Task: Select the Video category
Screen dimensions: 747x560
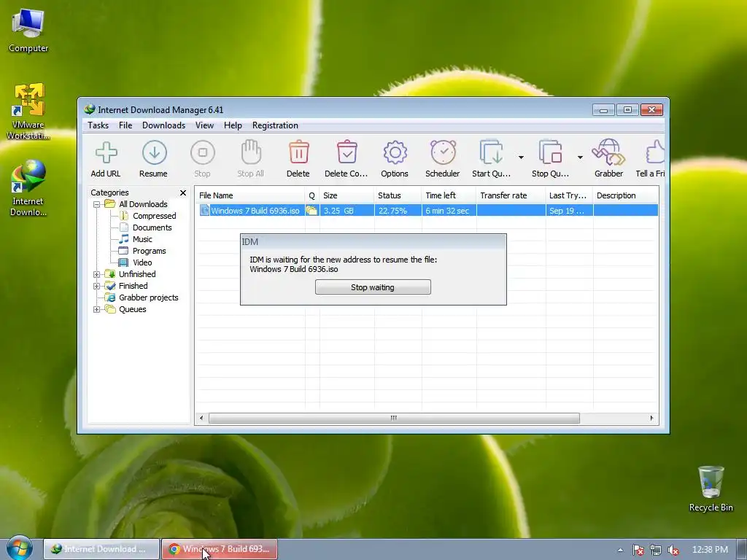Action: coord(142,262)
